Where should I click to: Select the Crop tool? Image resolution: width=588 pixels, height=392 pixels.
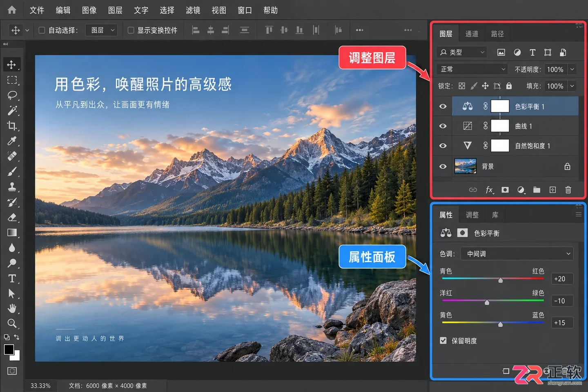[x=12, y=126]
